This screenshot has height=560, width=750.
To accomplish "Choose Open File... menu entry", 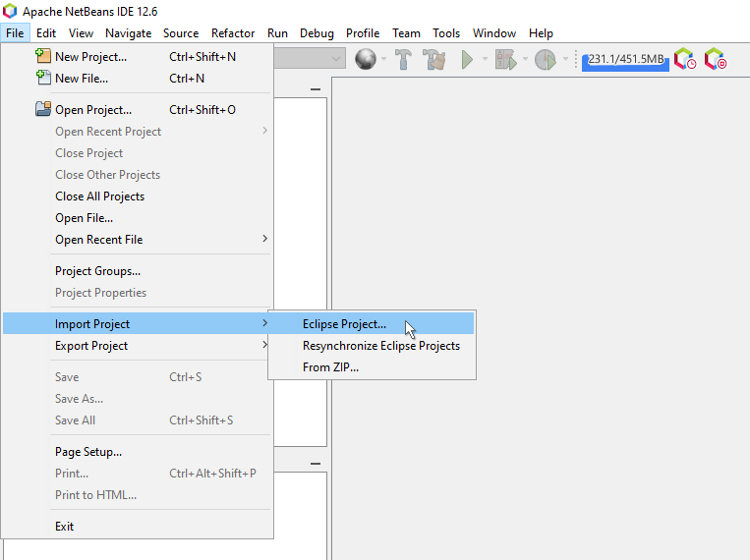I will click(138, 217).
